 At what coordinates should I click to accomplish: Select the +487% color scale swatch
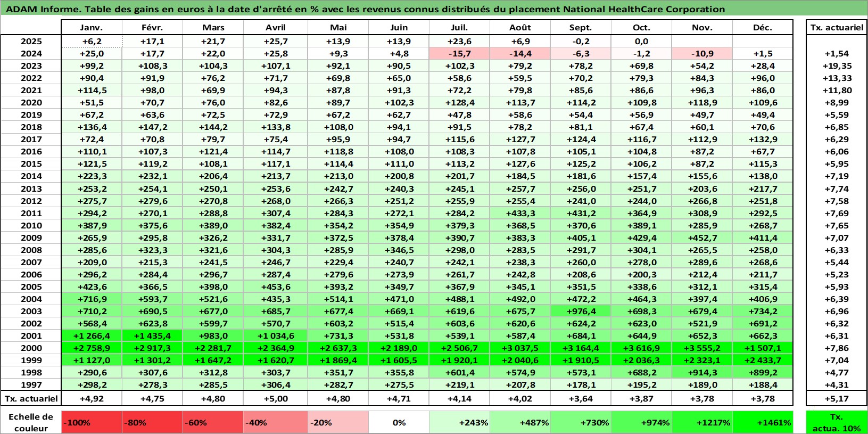520,422
